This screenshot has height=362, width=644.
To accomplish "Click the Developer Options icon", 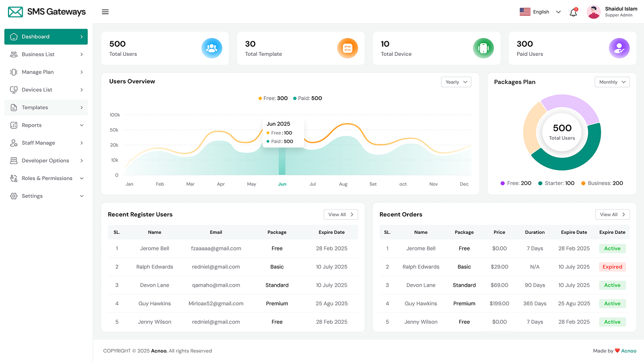I will pos(14,161).
